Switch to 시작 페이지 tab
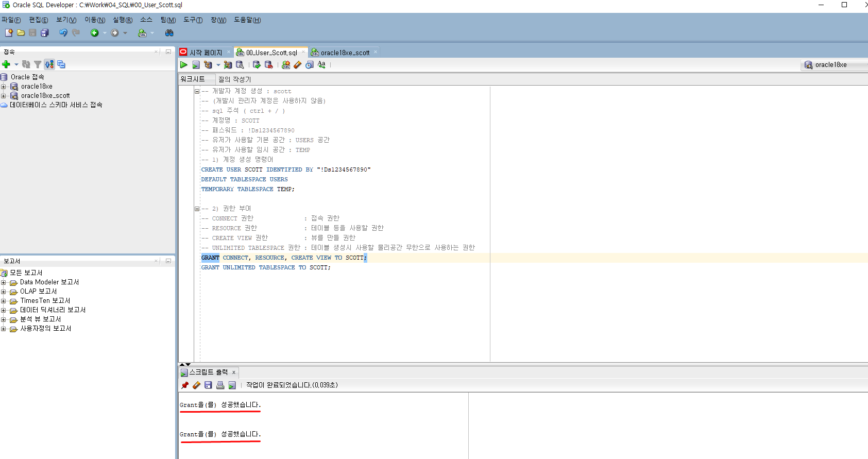The height and width of the screenshot is (459, 868). (206, 53)
